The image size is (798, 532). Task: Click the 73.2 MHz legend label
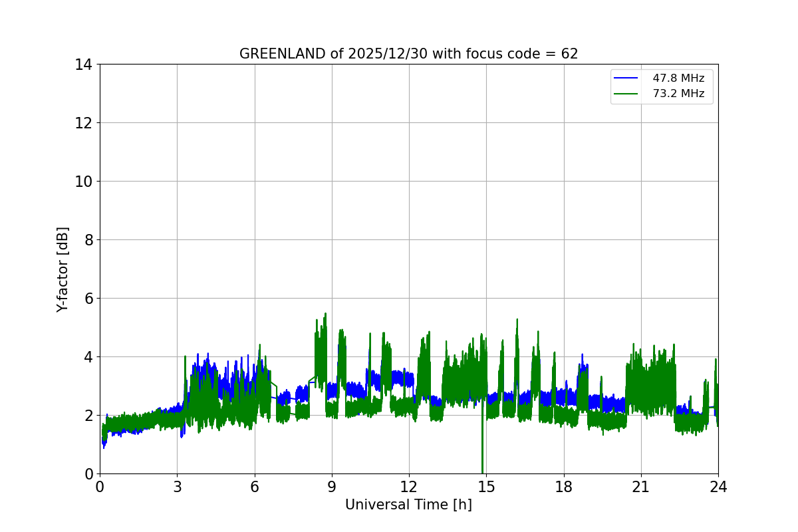[678, 94]
